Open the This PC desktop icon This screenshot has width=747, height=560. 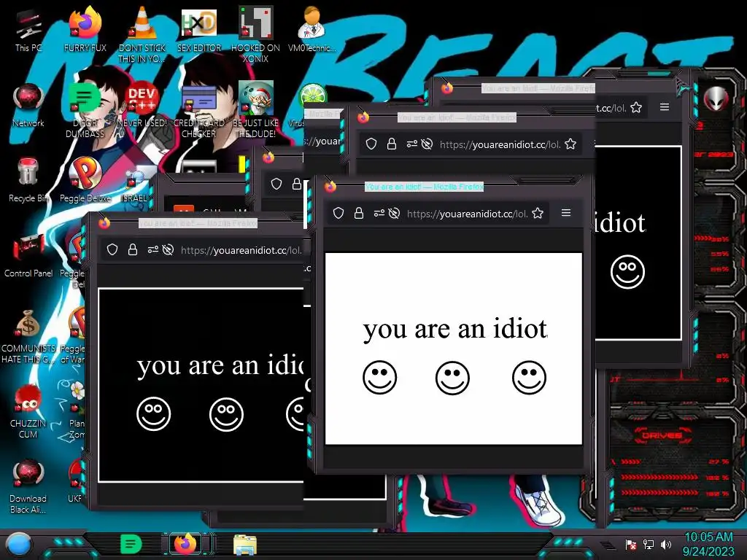tap(28, 29)
